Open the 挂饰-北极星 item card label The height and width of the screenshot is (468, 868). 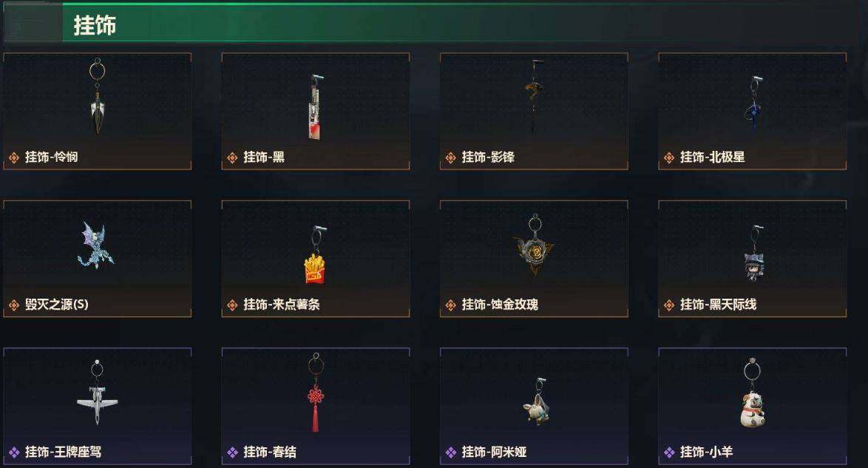coord(712,157)
